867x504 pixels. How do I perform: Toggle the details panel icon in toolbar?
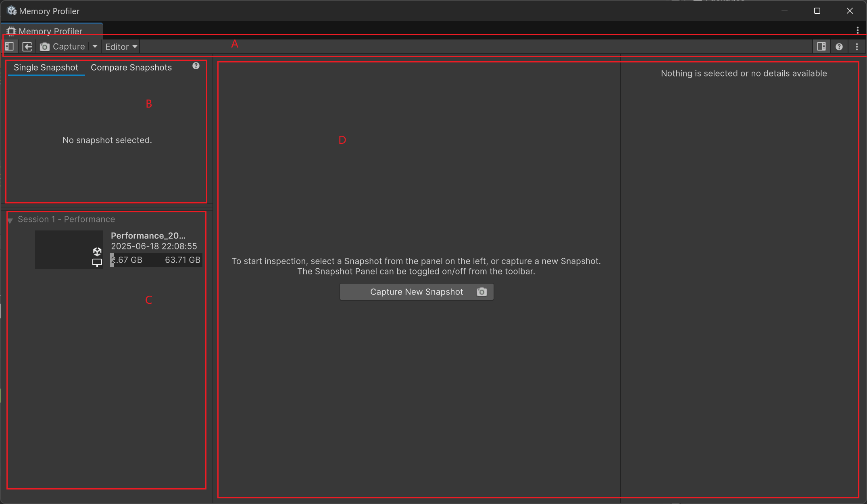click(x=821, y=47)
